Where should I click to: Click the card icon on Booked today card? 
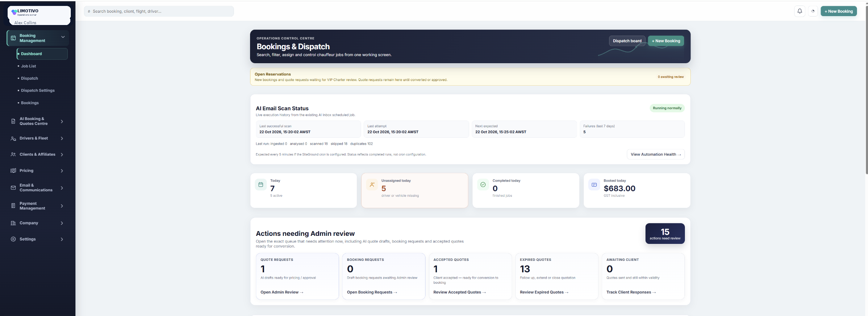[594, 185]
